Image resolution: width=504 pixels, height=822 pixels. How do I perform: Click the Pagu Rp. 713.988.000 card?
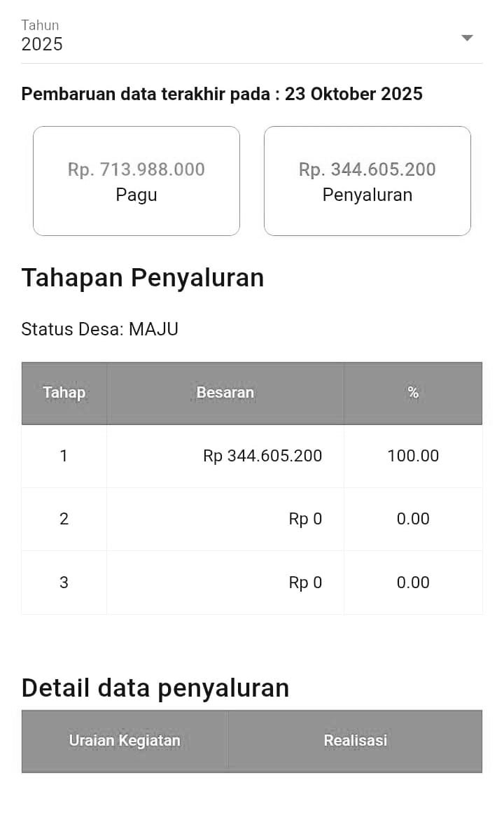[136, 181]
